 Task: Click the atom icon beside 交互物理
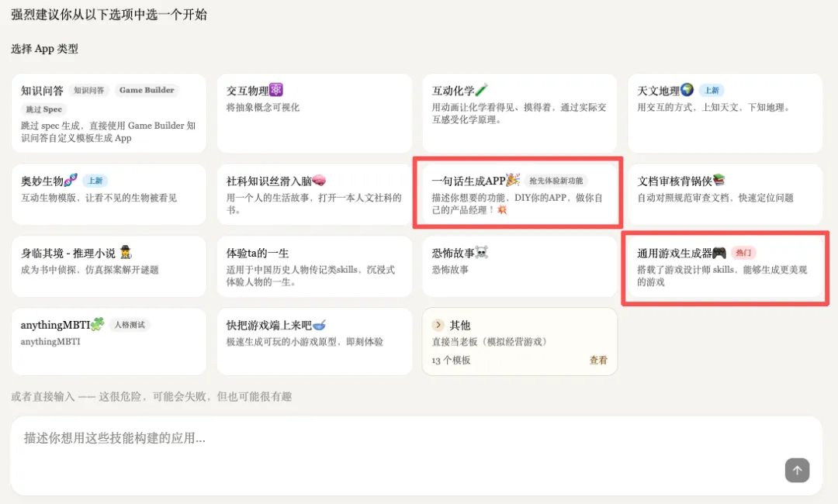pyautogui.click(x=275, y=90)
